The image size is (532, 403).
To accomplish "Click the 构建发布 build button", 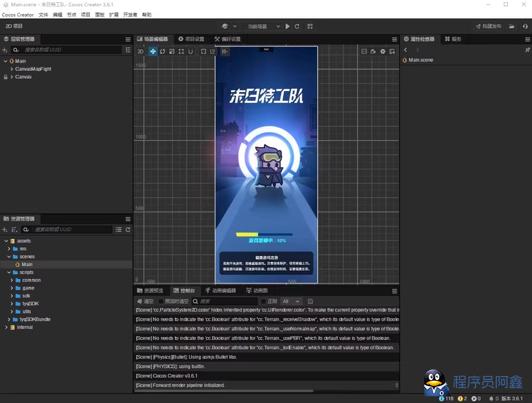I will point(488,26).
